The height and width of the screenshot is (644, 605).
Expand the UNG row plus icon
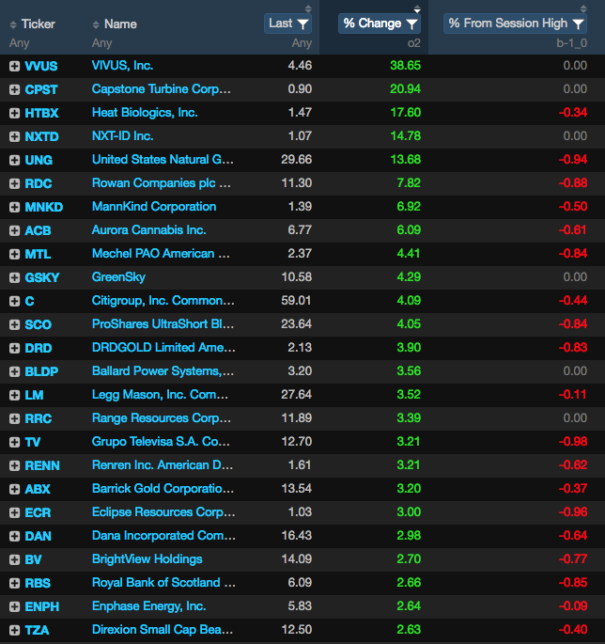click(14, 160)
